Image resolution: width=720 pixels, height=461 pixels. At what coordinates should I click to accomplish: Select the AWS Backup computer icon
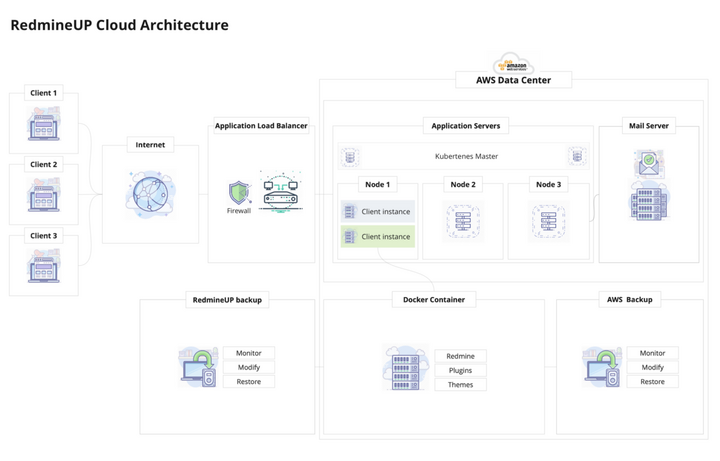pyautogui.click(x=602, y=367)
